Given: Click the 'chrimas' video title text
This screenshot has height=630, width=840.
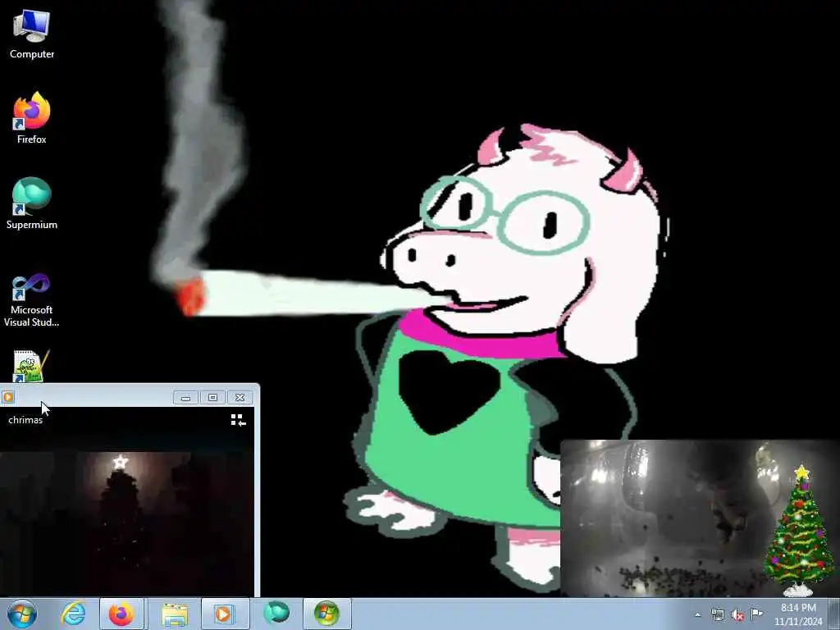Looking at the screenshot, I should (25, 419).
